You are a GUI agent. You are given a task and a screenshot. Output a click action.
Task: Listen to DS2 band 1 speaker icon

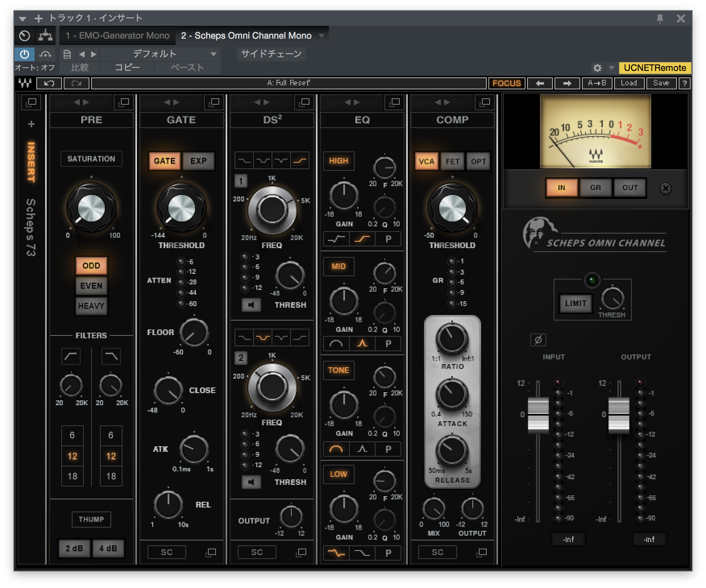pyautogui.click(x=251, y=305)
